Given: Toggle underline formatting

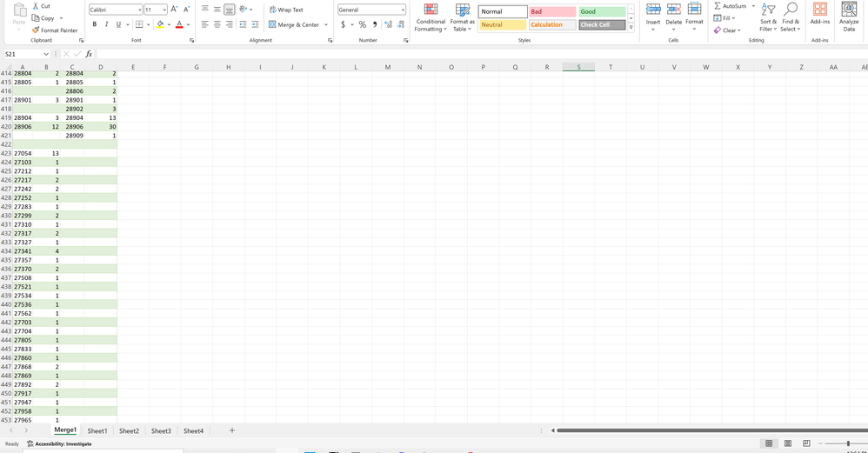Looking at the screenshot, I should [118, 24].
